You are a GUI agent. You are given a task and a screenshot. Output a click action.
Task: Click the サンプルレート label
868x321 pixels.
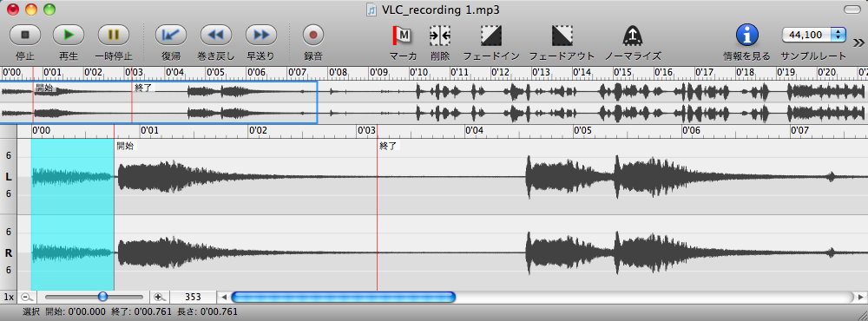814,56
